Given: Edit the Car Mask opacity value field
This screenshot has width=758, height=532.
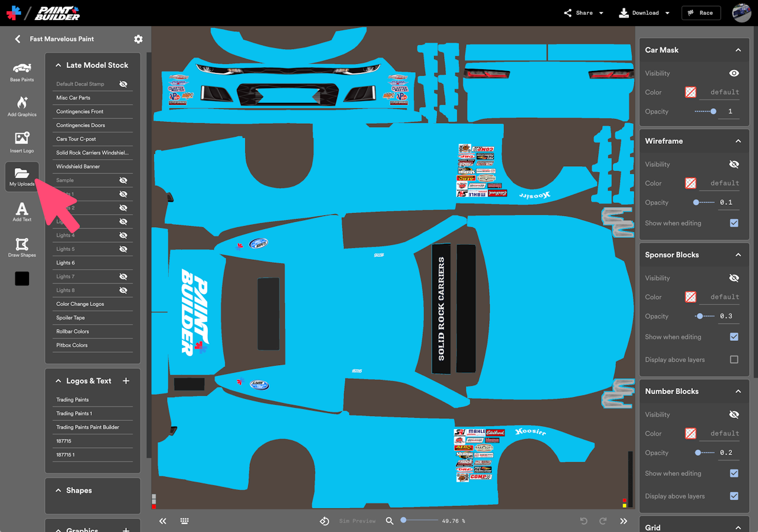Looking at the screenshot, I should click(730, 112).
